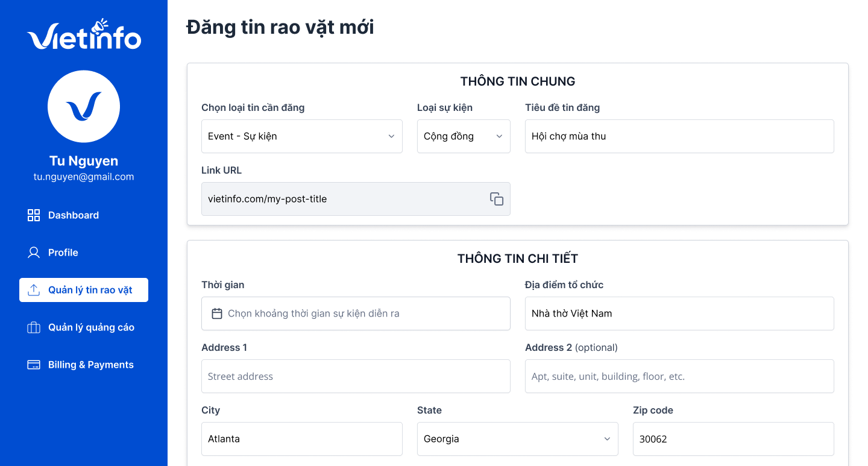Click the Profile person icon

[34, 253]
